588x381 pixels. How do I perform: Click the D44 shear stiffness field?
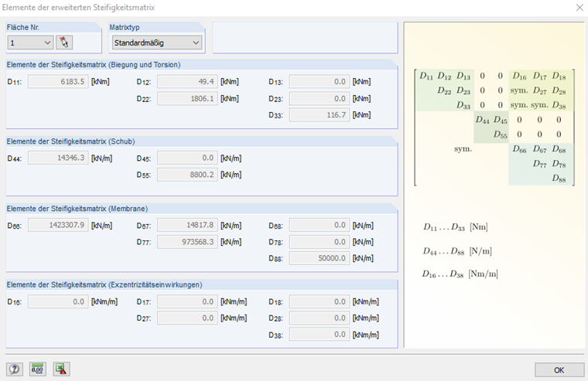tap(58, 158)
